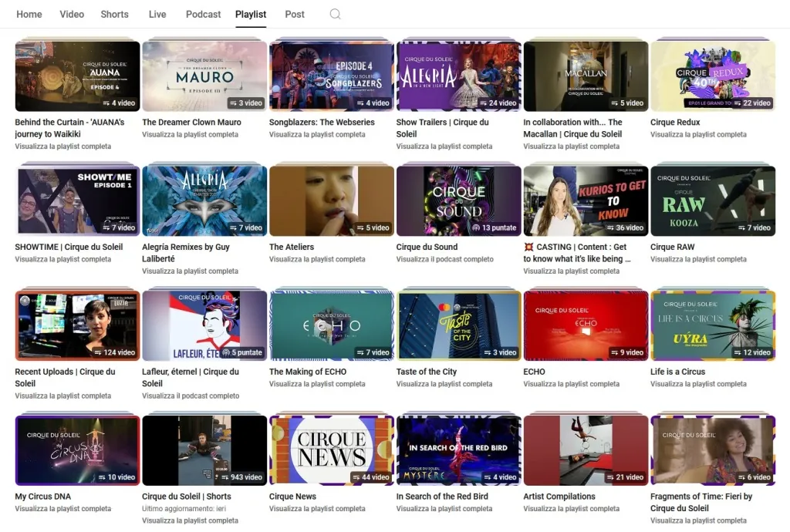Open Alegría Show Trailers thumbnail
This screenshot has width=790, height=532.
(x=458, y=76)
